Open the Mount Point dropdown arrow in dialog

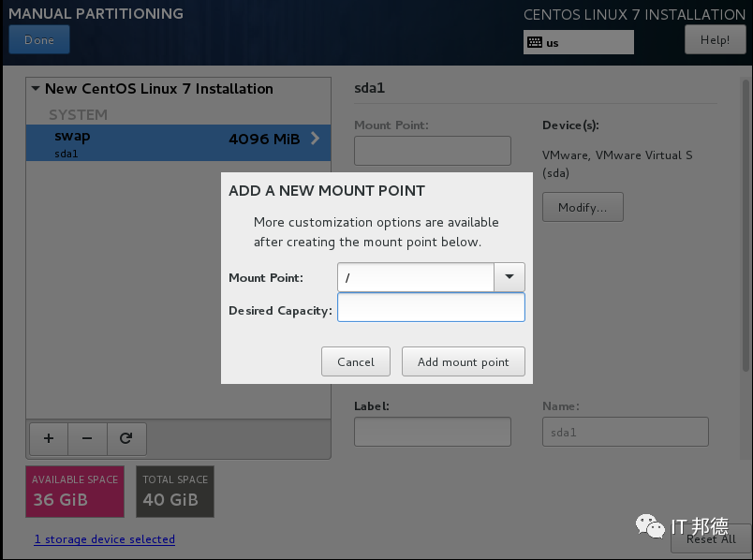[509, 277]
